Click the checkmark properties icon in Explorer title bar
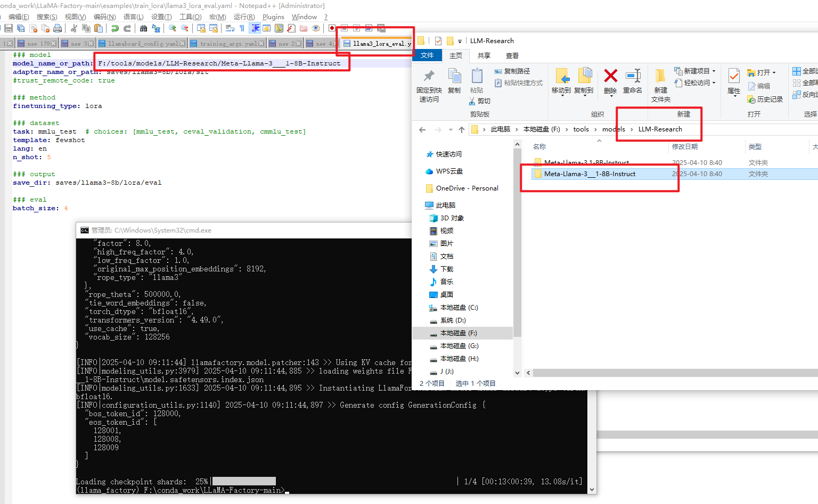Image resolution: width=818 pixels, height=504 pixels. 438,40
